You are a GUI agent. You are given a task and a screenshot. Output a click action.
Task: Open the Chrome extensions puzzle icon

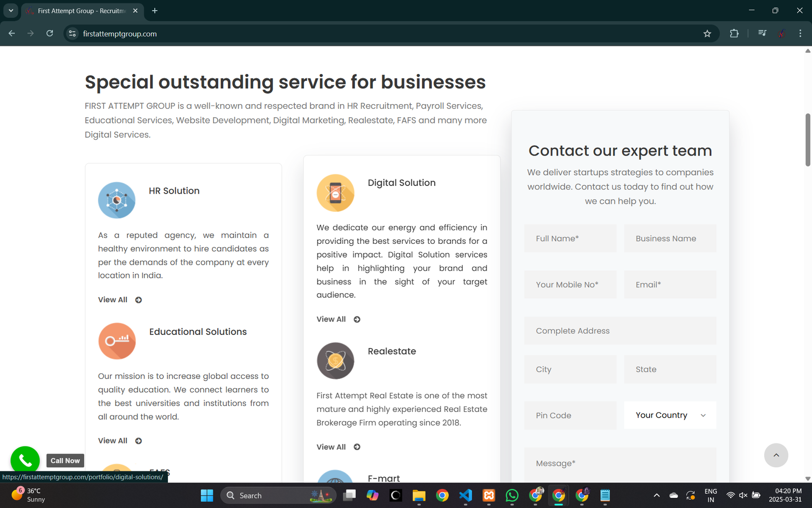click(x=734, y=34)
